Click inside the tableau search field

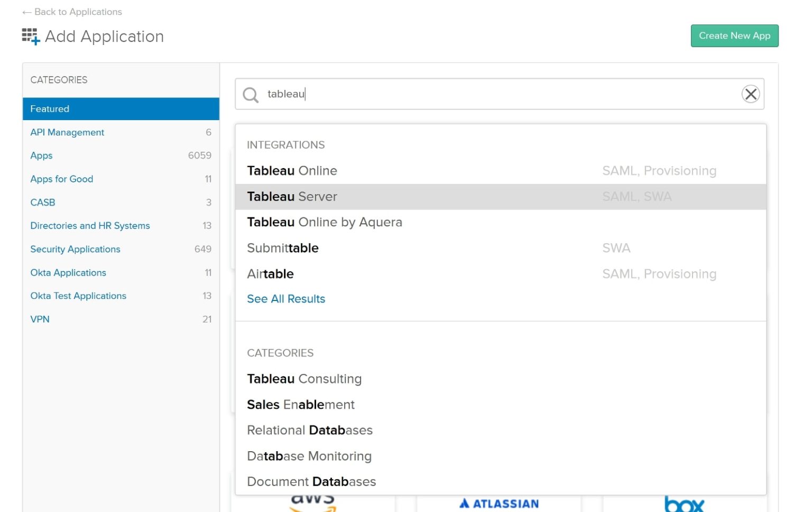point(476,94)
